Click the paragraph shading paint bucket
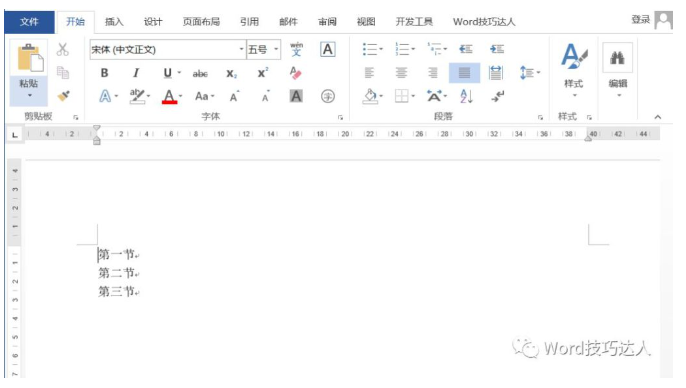This screenshot has width=686, height=388. click(x=370, y=96)
